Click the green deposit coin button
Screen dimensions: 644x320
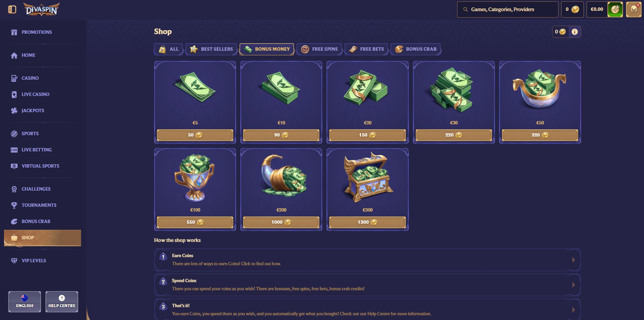tap(615, 9)
